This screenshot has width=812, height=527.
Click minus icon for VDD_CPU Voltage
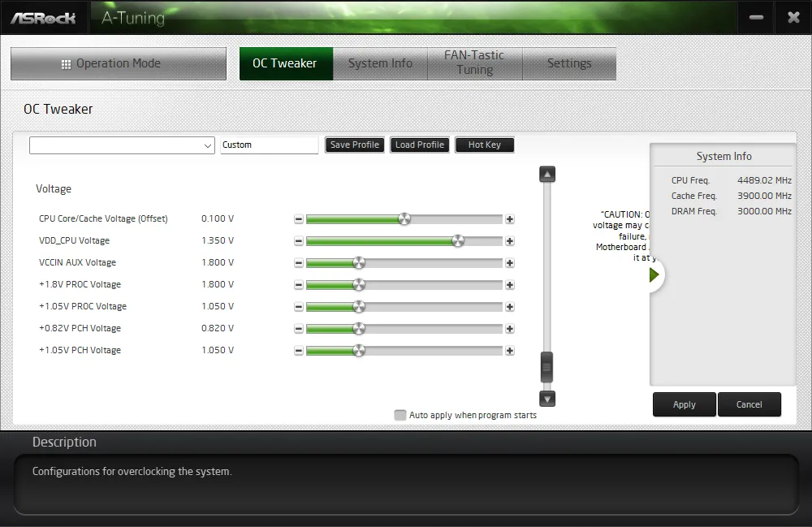(298, 240)
